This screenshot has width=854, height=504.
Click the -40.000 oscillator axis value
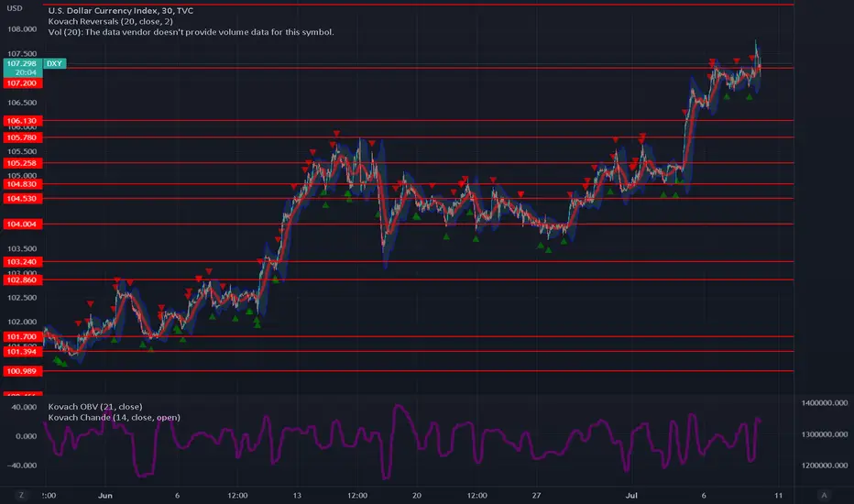(22, 466)
